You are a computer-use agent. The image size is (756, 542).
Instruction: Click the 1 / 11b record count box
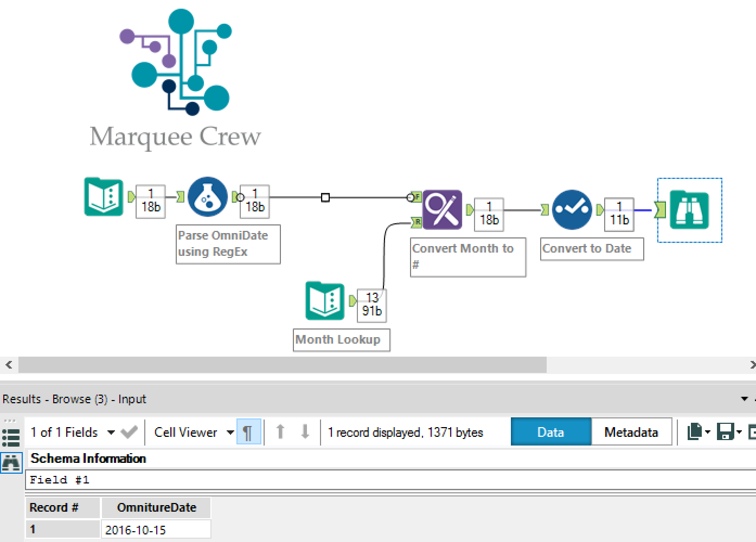coord(619,214)
